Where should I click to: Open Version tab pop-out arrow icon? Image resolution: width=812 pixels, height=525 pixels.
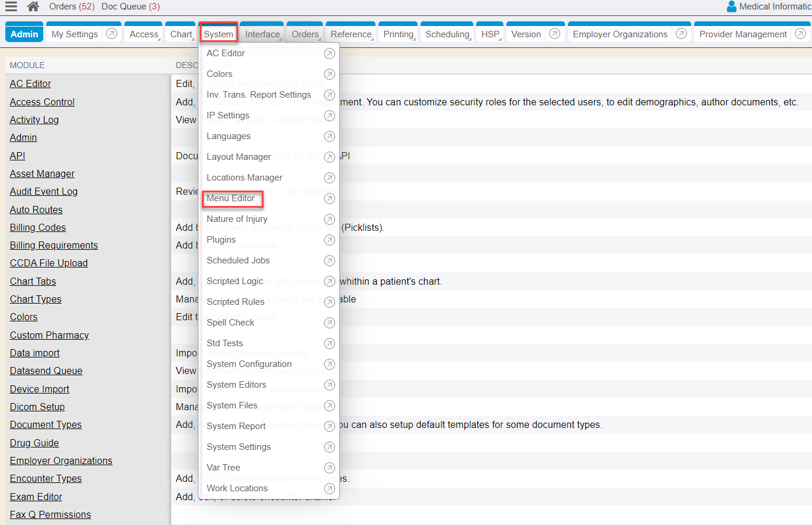[554, 34]
